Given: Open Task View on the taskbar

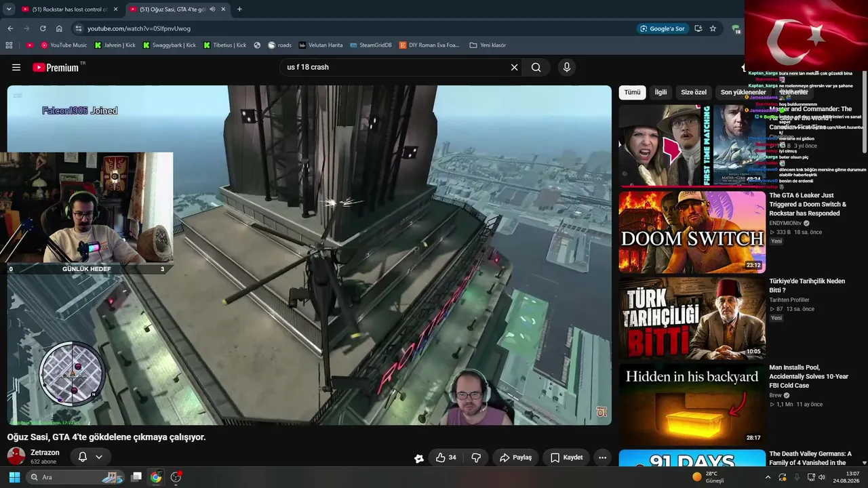Looking at the screenshot, I should pyautogui.click(x=136, y=477).
